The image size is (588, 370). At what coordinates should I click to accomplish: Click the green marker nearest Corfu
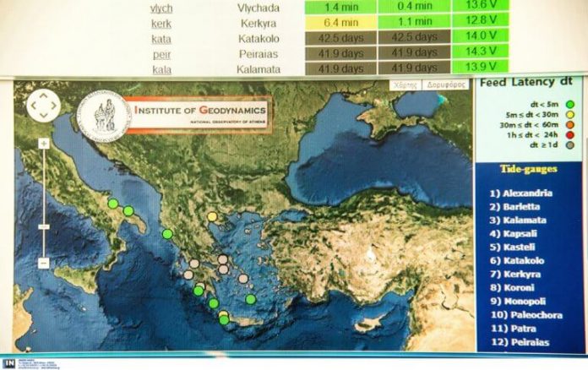[167, 234]
